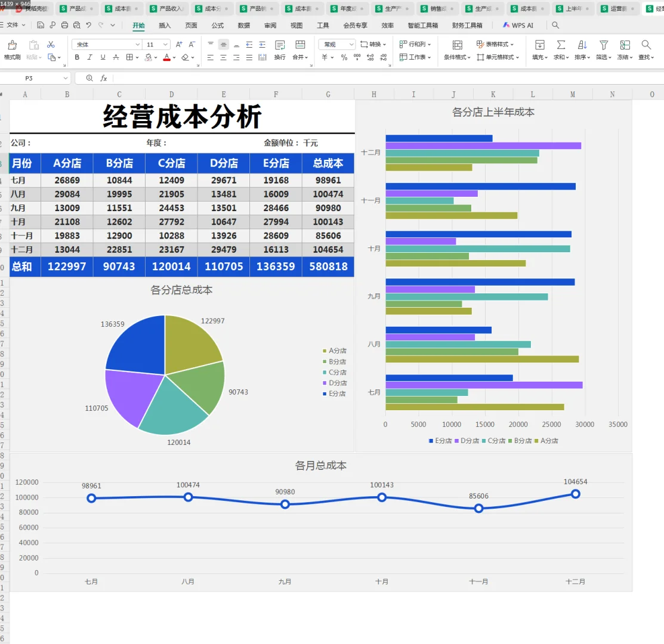The image size is (664, 644).
Task: Switch to the 公式 (Formula) ribbon tab
Action: [218, 26]
